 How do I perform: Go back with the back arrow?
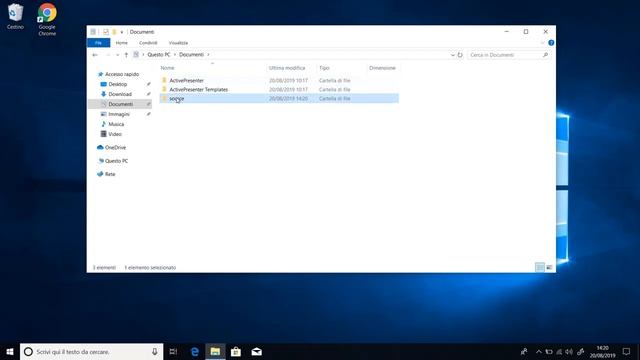[x=95, y=55]
